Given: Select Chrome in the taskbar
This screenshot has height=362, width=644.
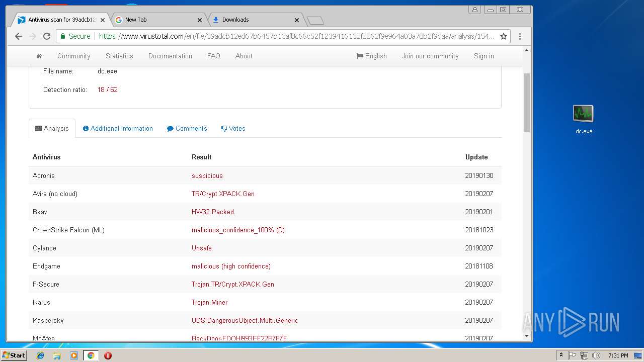Looking at the screenshot, I should tap(91, 355).
